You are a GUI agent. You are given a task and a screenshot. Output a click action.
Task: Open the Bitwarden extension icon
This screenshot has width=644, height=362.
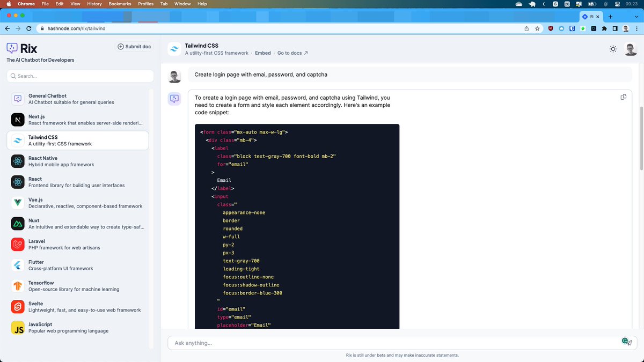[x=572, y=28]
